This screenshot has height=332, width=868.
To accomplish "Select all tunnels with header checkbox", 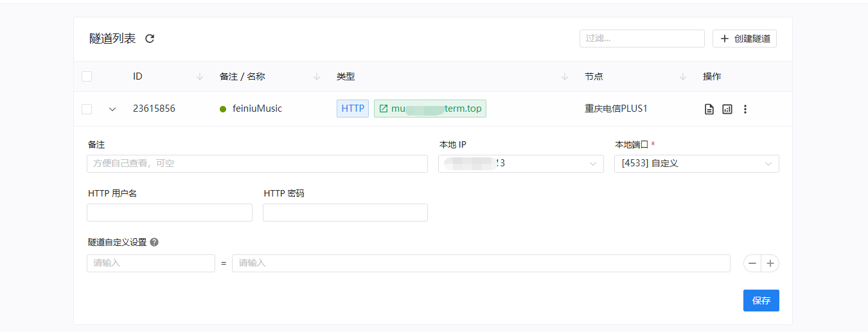I will pos(87,76).
